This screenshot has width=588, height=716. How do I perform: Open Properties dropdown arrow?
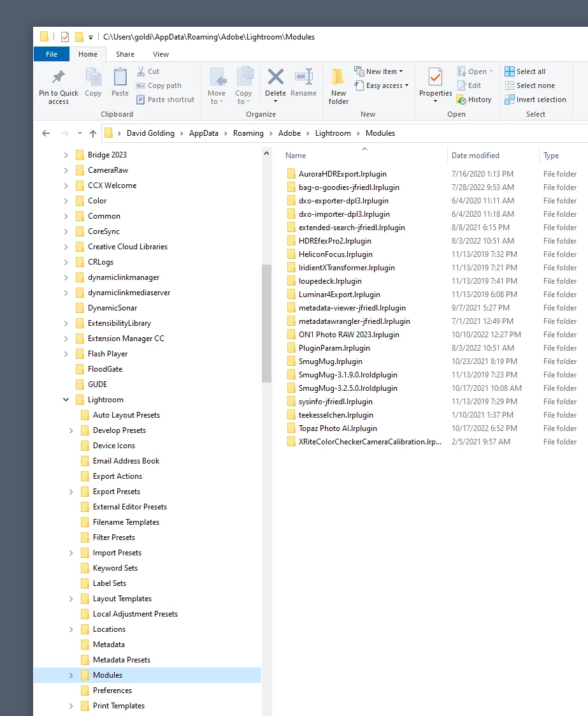[436, 101]
